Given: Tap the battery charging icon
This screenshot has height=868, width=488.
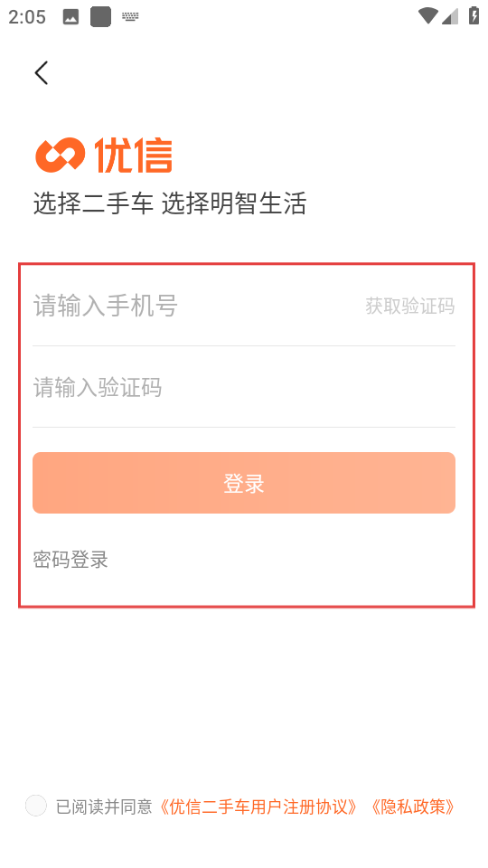Looking at the screenshot, I should click(474, 15).
